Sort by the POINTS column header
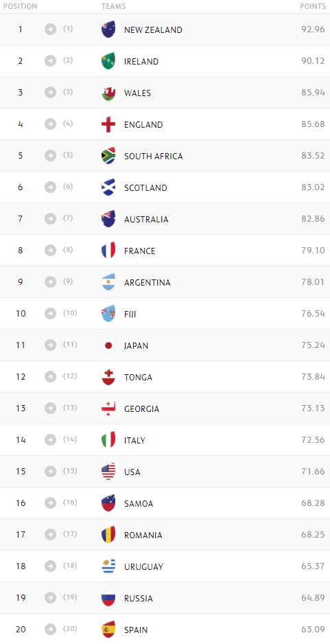This screenshot has height=644, width=330. click(x=313, y=7)
